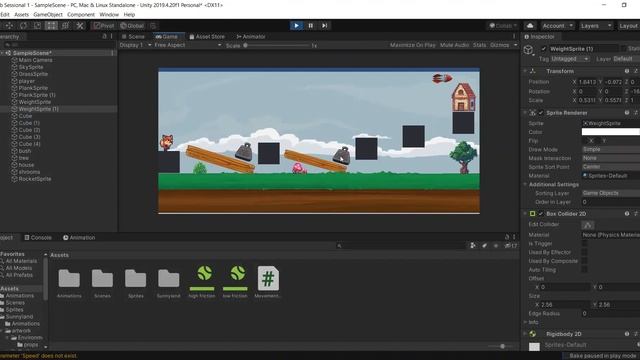Open the Window menu
The width and height of the screenshot is (640, 360).
(x=109, y=15)
